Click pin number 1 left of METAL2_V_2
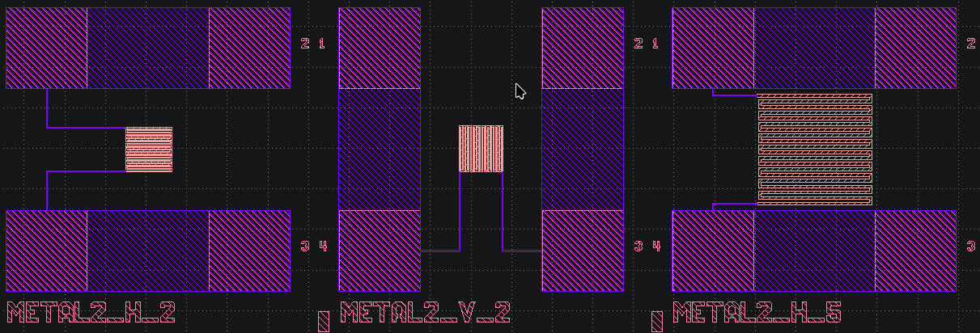Viewport: 980px width, 333px height. (x=322, y=43)
